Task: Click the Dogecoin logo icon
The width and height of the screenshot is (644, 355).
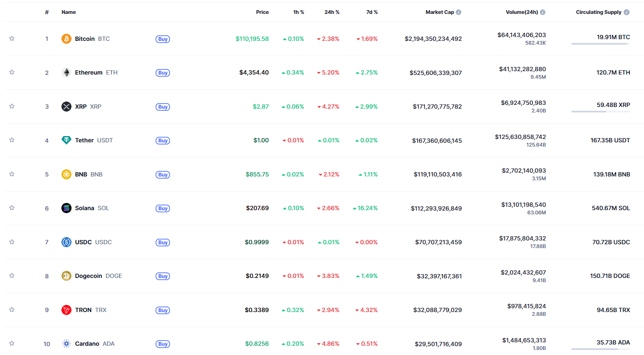Action: tap(66, 276)
